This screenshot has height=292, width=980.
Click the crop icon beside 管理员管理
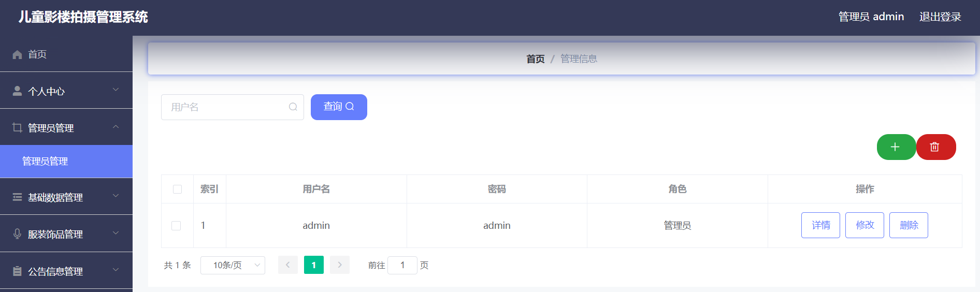tap(17, 128)
